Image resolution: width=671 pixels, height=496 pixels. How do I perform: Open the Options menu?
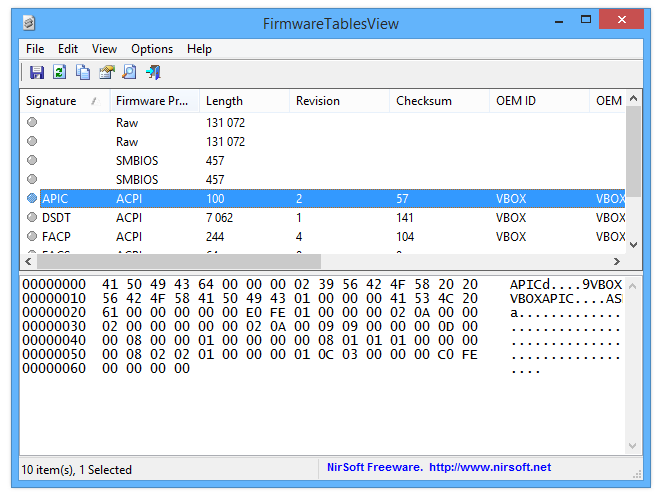click(x=152, y=49)
